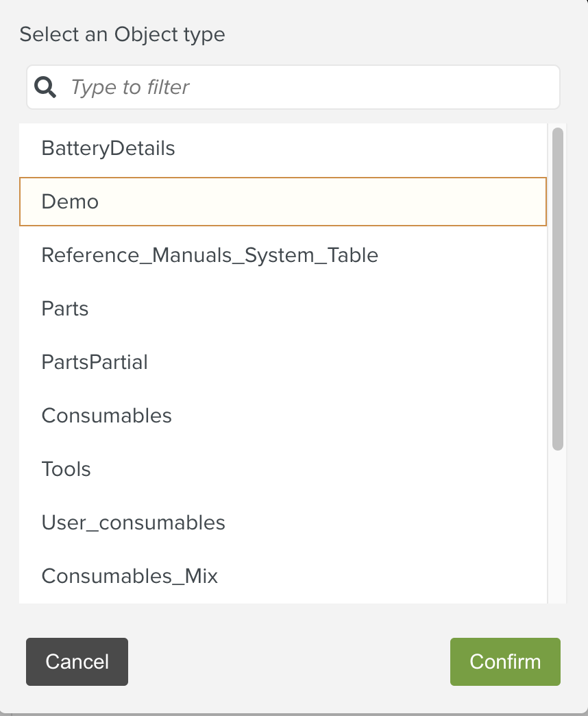
Task: Choose Consumables from the object list
Action: (x=107, y=416)
